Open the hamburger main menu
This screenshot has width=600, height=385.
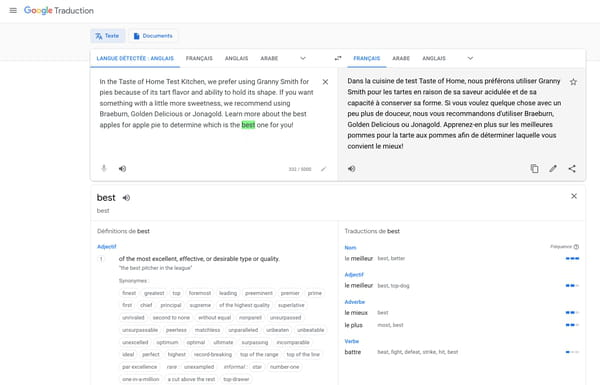click(x=13, y=10)
